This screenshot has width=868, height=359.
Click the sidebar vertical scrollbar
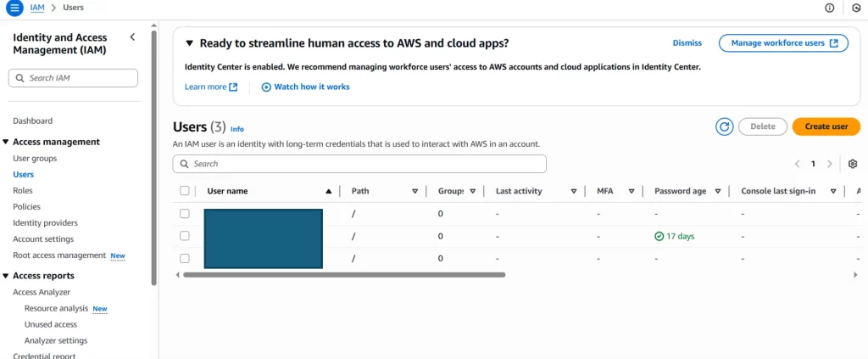[x=154, y=158]
